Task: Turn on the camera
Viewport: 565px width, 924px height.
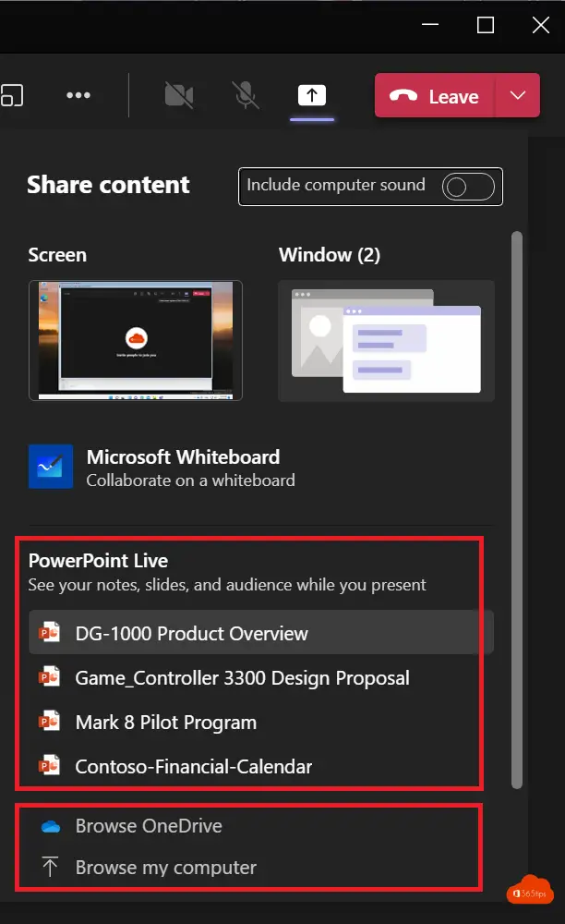Action: coord(179,95)
